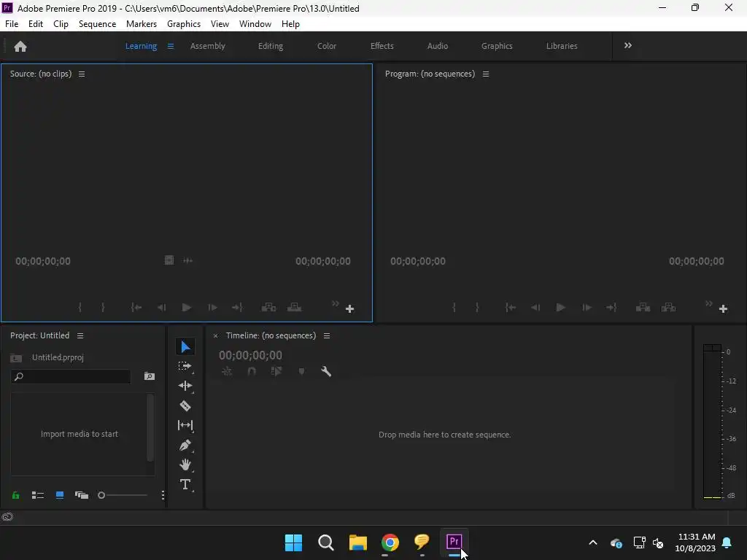Switch Project panel to Freeform View
This screenshot has width=747, height=560.
(x=82, y=495)
